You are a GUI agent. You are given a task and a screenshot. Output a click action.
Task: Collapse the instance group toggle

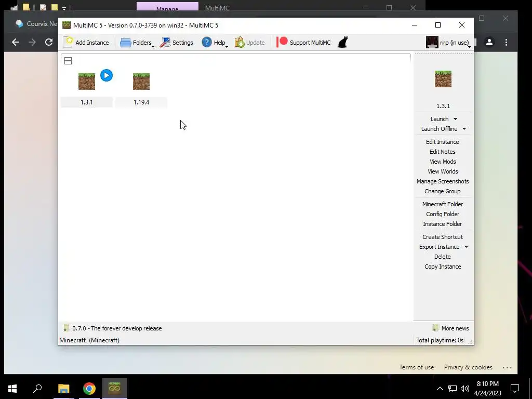[x=68, y=61]
